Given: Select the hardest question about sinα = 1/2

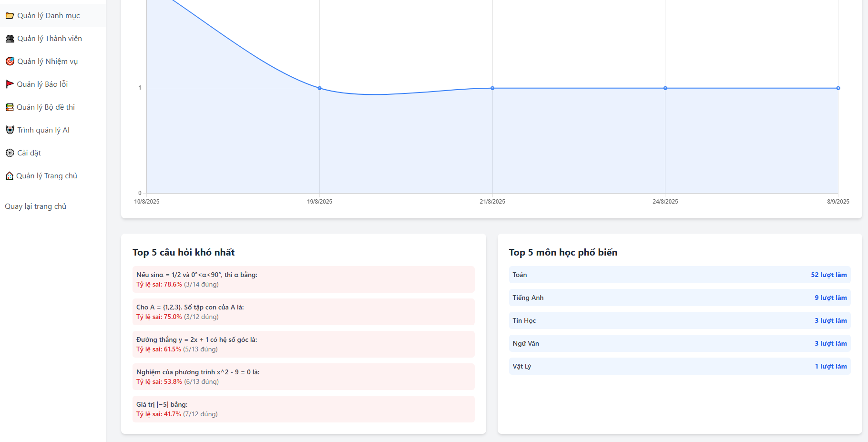Looking at the screenshot, I should (x=303, y=279).
